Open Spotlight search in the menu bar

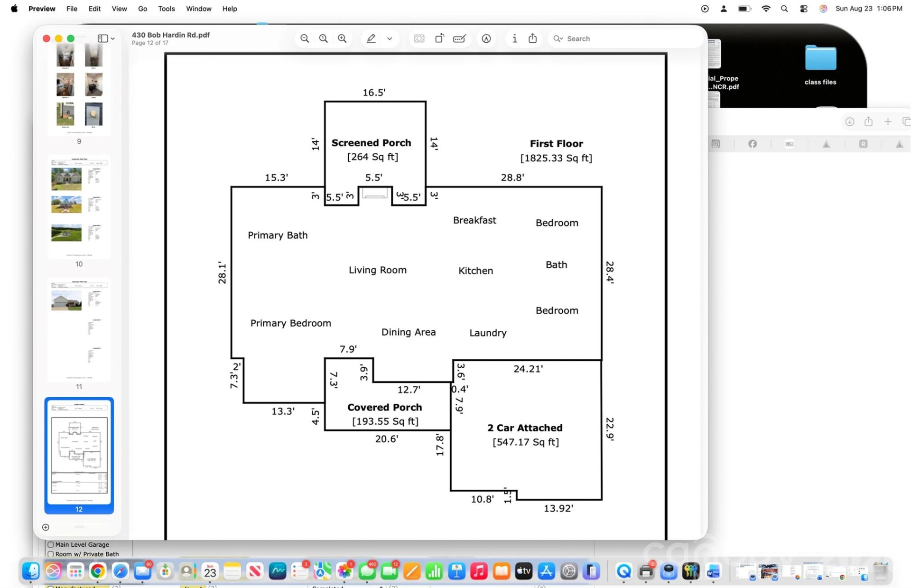point(784,9)
